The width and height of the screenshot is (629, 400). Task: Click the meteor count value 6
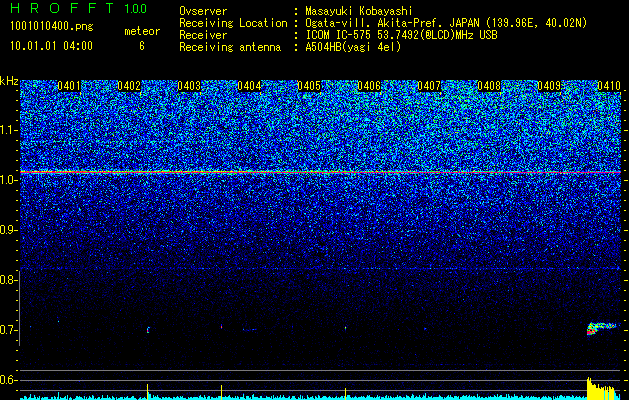[142, 46]
